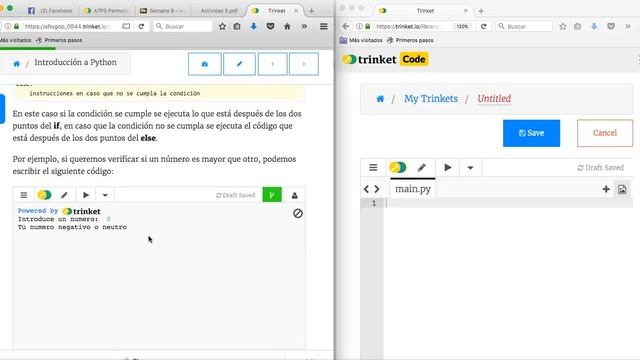Open the My Trinkets breadcrumb link
The image size is (640, 360).
click(x=431, y=99)
